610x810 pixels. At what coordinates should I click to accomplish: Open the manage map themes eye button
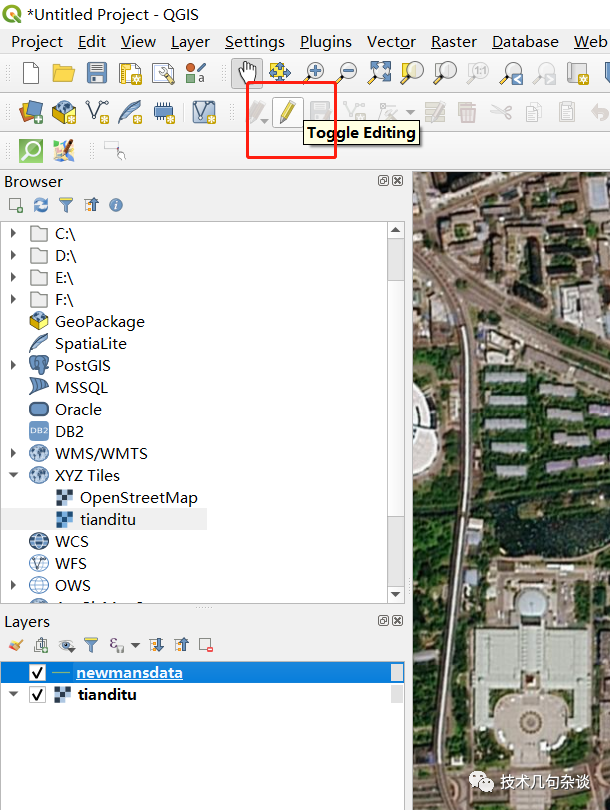pyautogui.click(x=67, y=645)
